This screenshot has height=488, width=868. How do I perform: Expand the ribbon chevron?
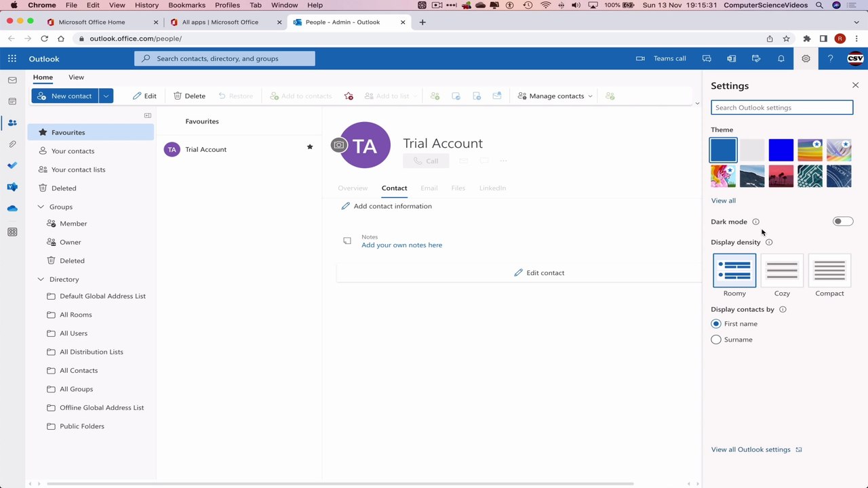click(697, 103)
